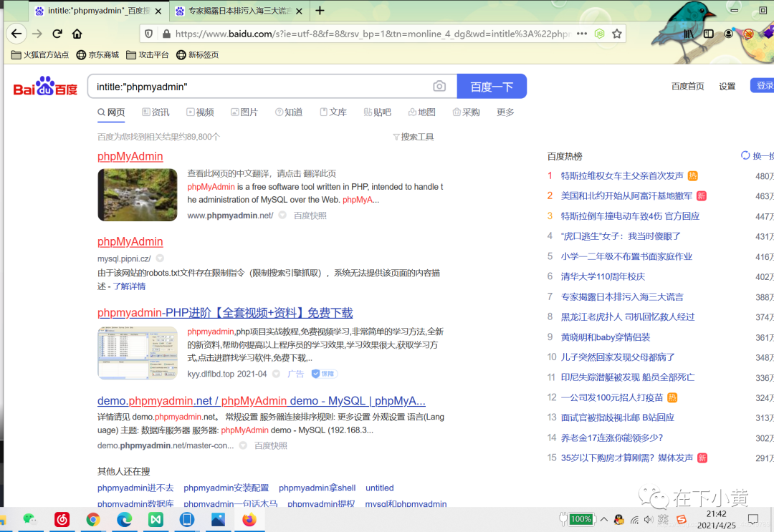Expand the 更多 search categories

point(505,112)
